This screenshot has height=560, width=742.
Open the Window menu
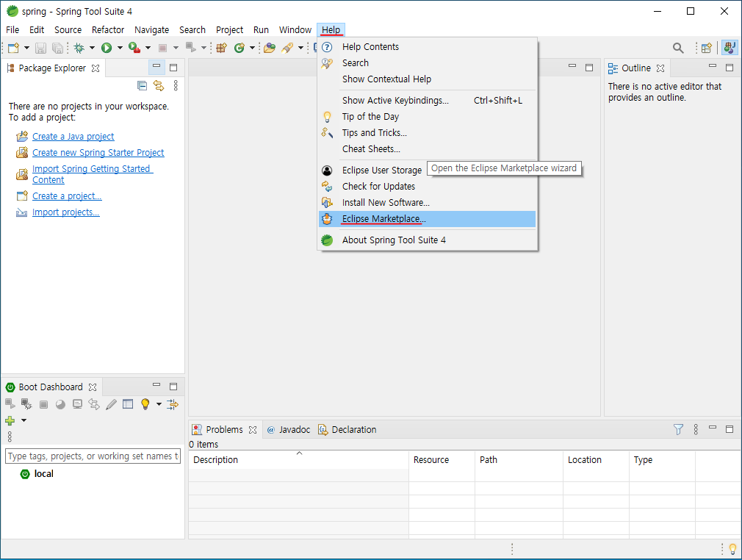point(295,30)
